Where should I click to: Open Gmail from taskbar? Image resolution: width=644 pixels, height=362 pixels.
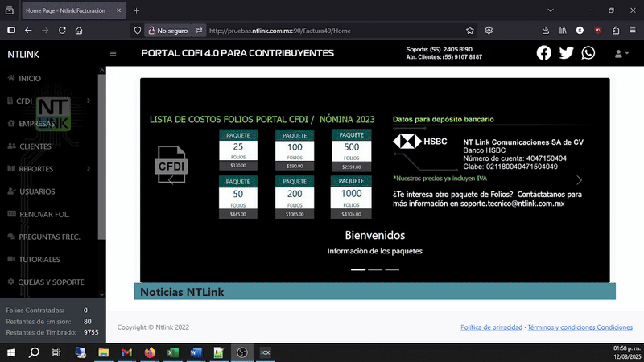[x=126, y=352]
